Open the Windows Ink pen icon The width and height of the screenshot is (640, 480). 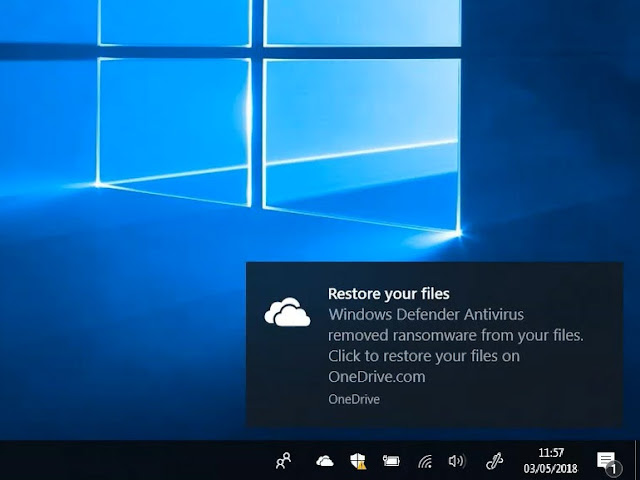click(494, 461)
